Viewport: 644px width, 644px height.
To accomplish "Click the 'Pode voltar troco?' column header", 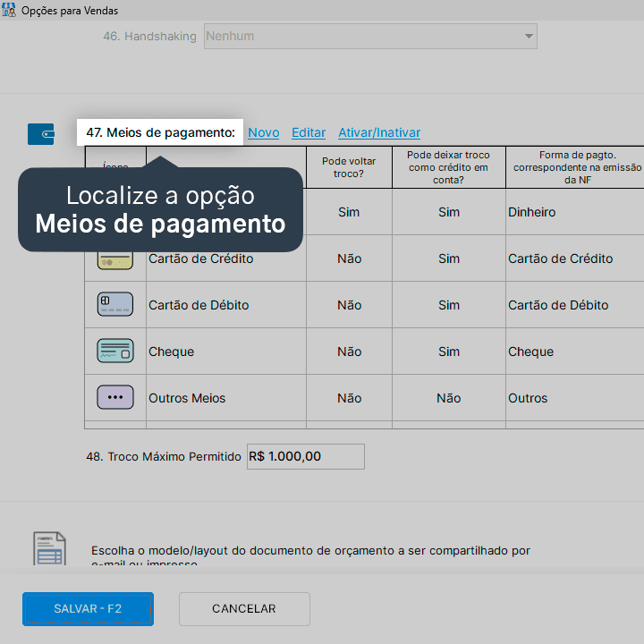I will coord(349,167).
